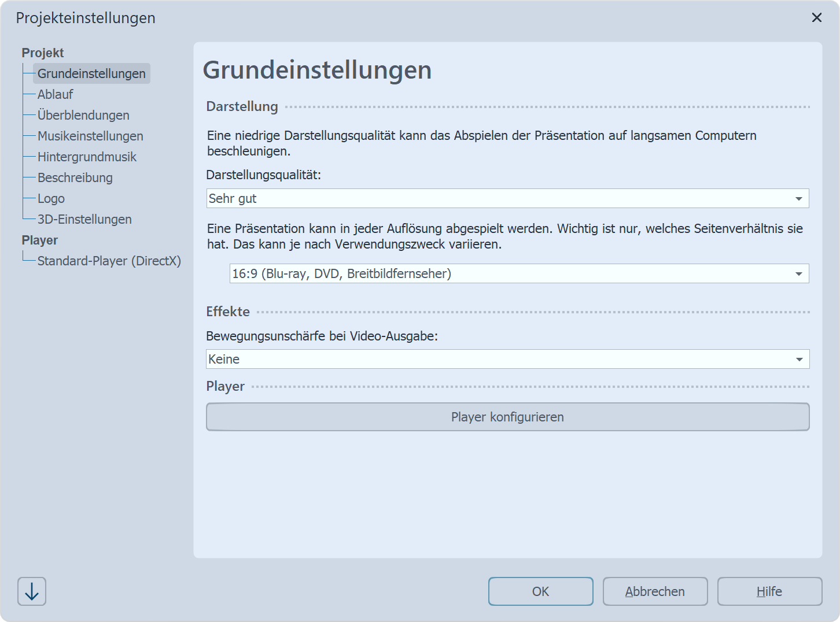
Task: Select Hintergrundmusik in the project tree
Action: pos(87,157)
